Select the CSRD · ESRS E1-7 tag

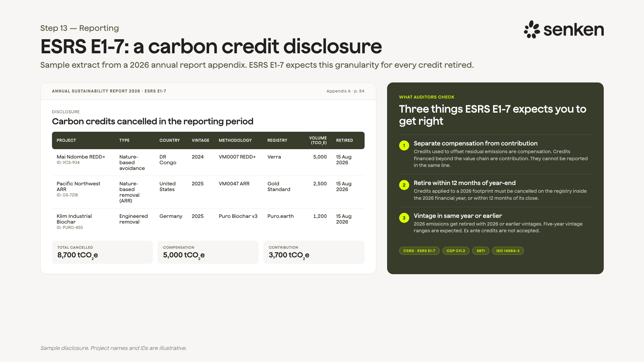[419, 251]
